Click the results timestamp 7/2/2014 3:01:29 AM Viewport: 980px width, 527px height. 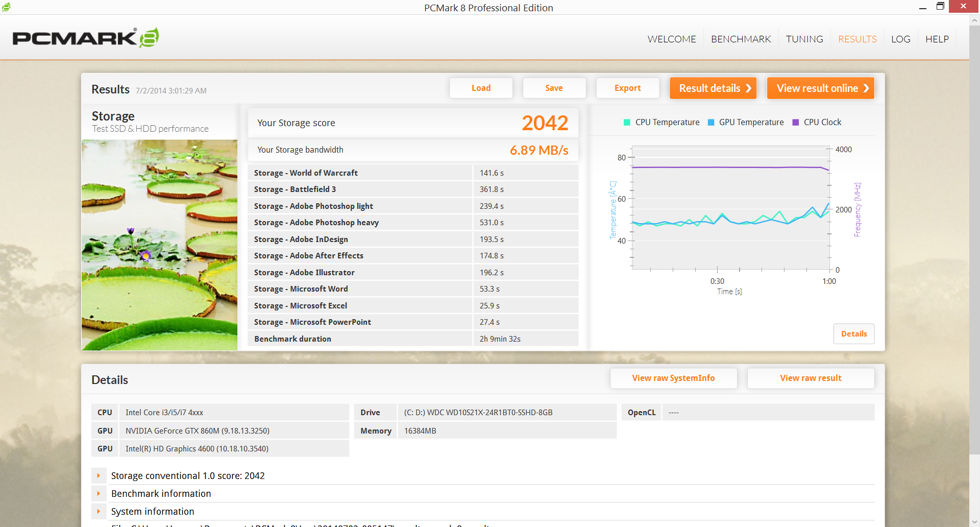[x=171, y=90]
